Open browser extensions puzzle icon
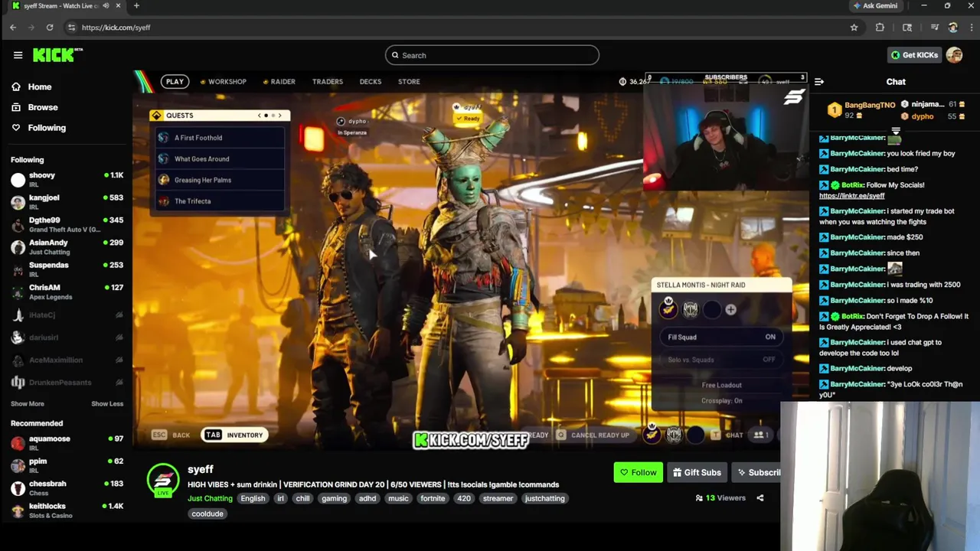980x551 pixels. pyautogui.click(x=880, y=28)
